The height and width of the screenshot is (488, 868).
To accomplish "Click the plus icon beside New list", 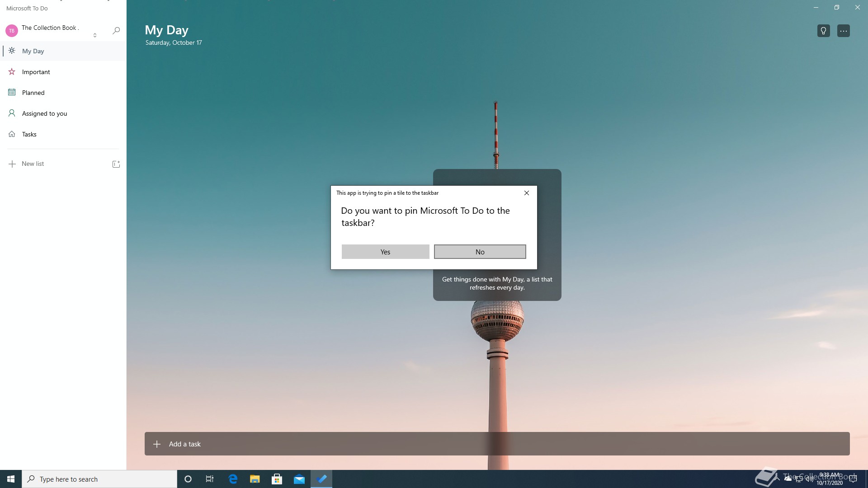I will pos(12,164).
